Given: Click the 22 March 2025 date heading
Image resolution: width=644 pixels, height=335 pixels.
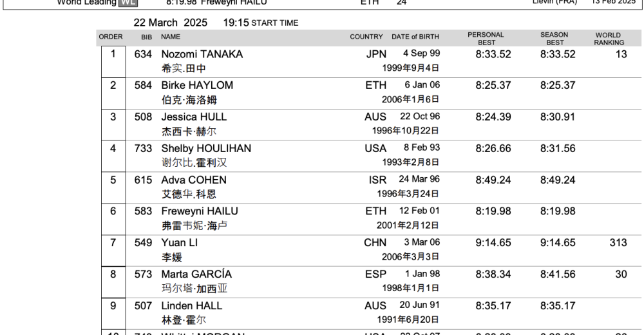Looking at the screenshot, I should coord(170,23).
